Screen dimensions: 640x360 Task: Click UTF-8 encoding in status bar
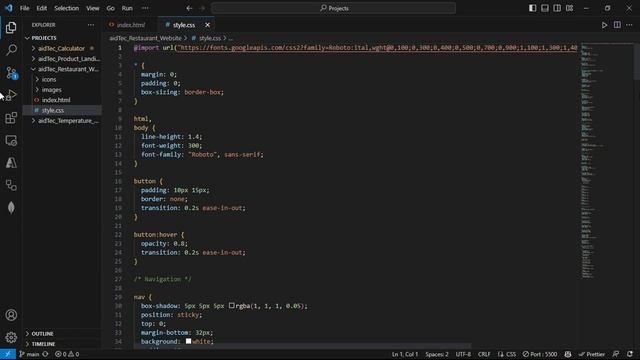[463, 354]
